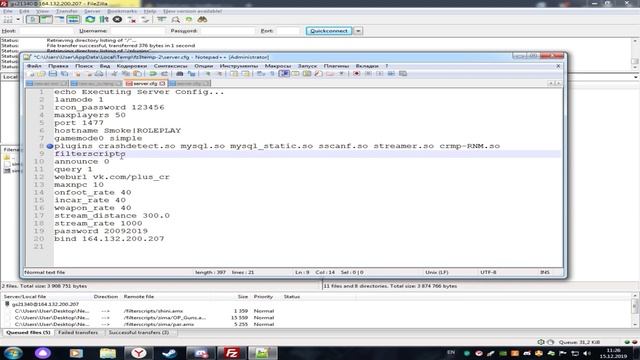Toggle FileZilla transfer queue display
This screenshot has width=640, height=360.
click(73, 20)
